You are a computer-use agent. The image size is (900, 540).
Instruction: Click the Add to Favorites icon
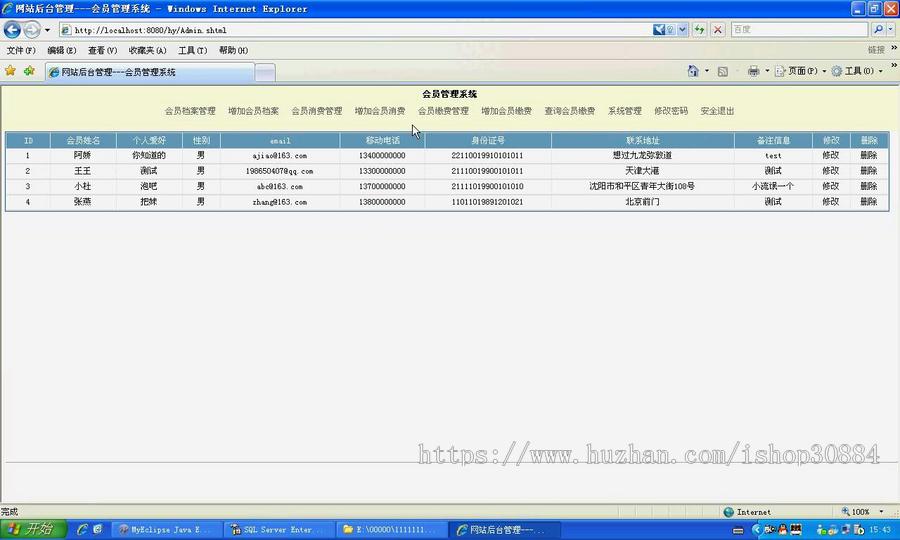point(29,71)
